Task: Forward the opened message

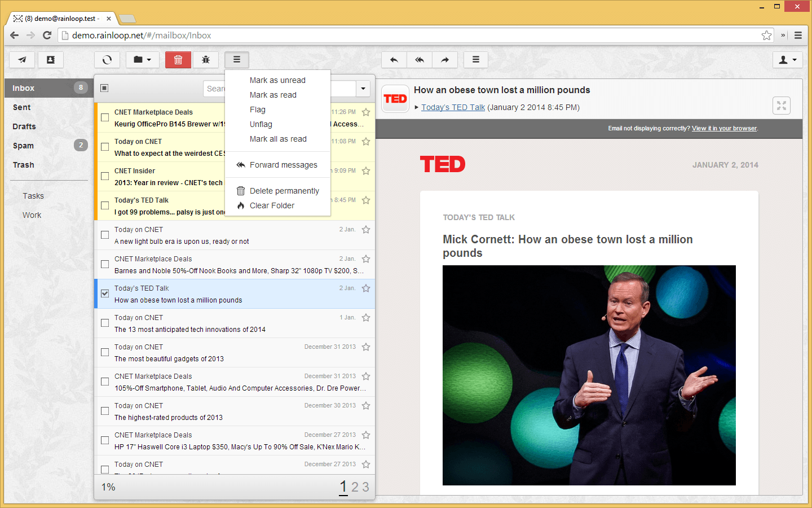Action: coord(445,60)
